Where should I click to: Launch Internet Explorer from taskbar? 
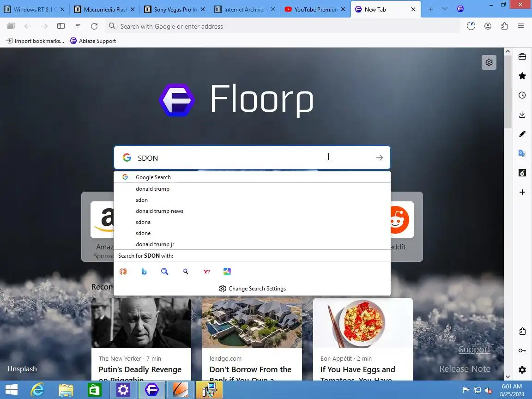(37, 390)
